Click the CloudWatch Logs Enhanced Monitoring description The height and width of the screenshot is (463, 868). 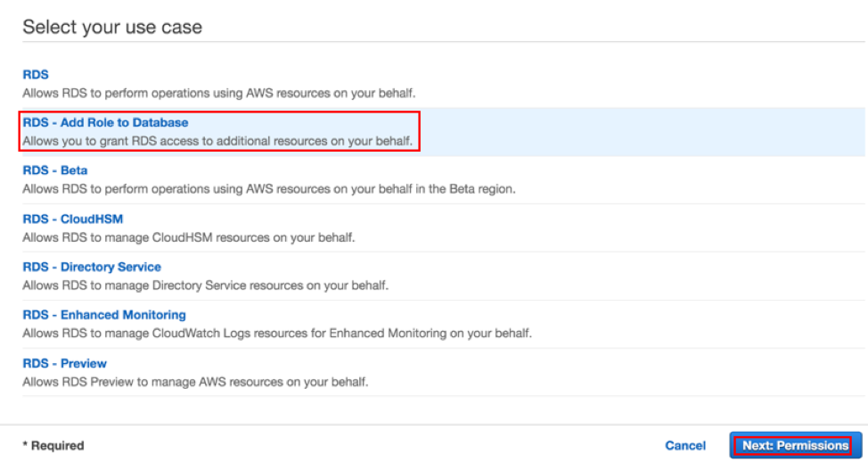tap(277, 334)
